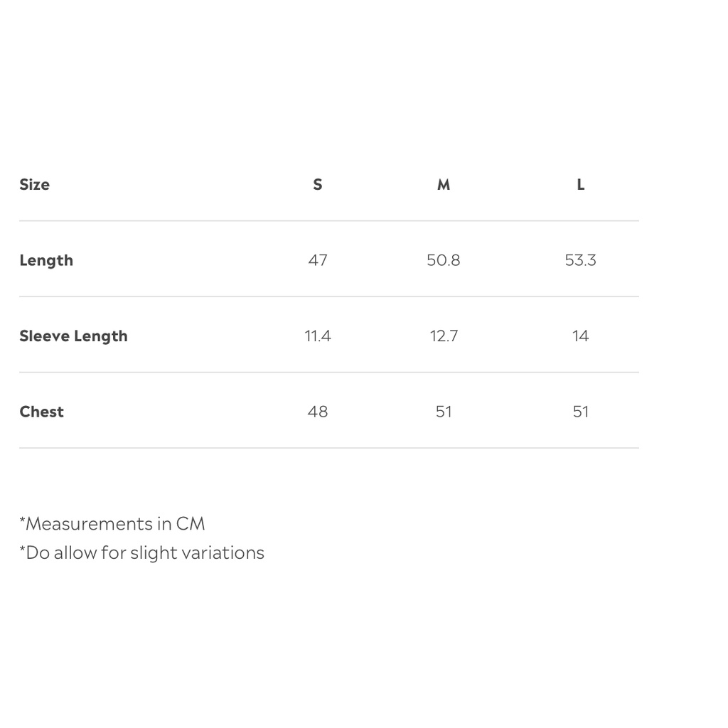Select the M size column header

tap(444, 185)
